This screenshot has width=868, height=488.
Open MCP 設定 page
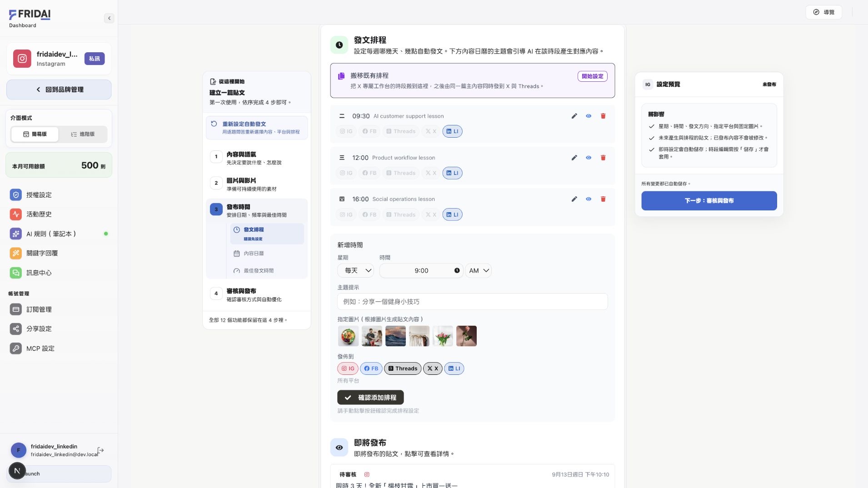click(59, 349)
